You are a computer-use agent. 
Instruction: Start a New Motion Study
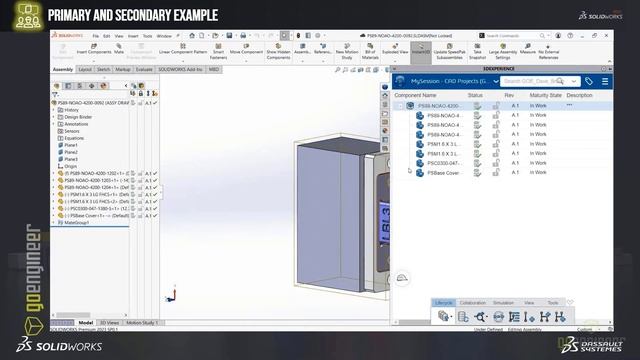tap(347, 51)
